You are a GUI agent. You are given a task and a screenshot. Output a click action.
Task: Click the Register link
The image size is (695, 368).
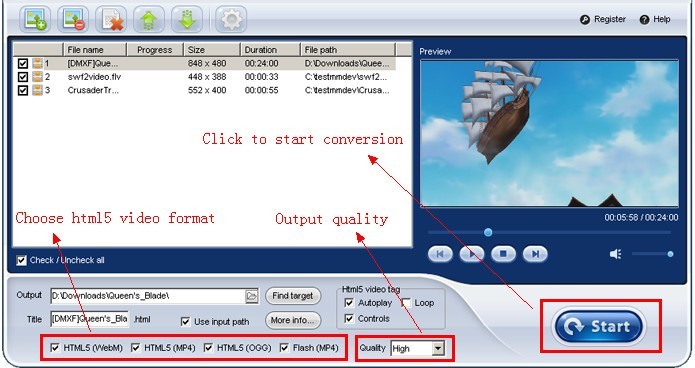[x=610, y=20]
